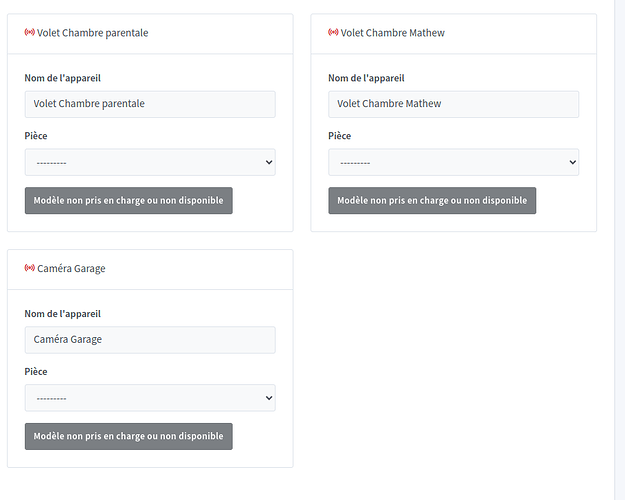Click the Caméra Garage card header title
The image size is (625, 500).
click(x=71, y=269)
